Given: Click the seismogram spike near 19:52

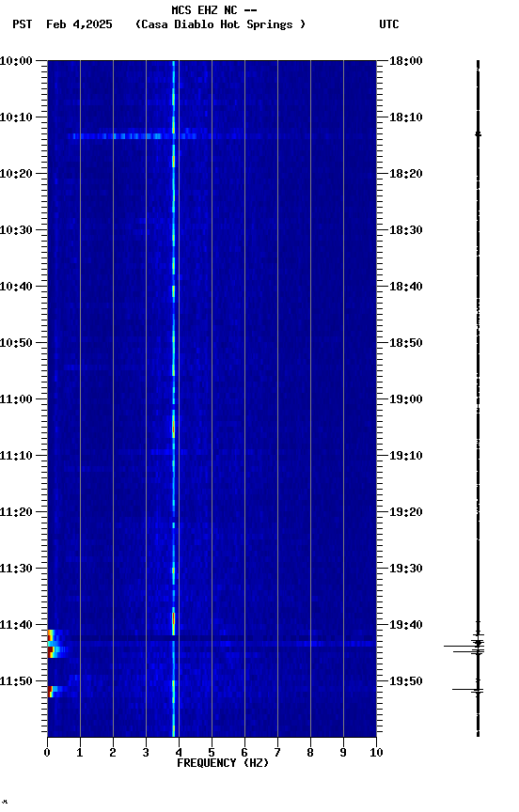Looking at the screenshot, I should [x=467, y=690].
